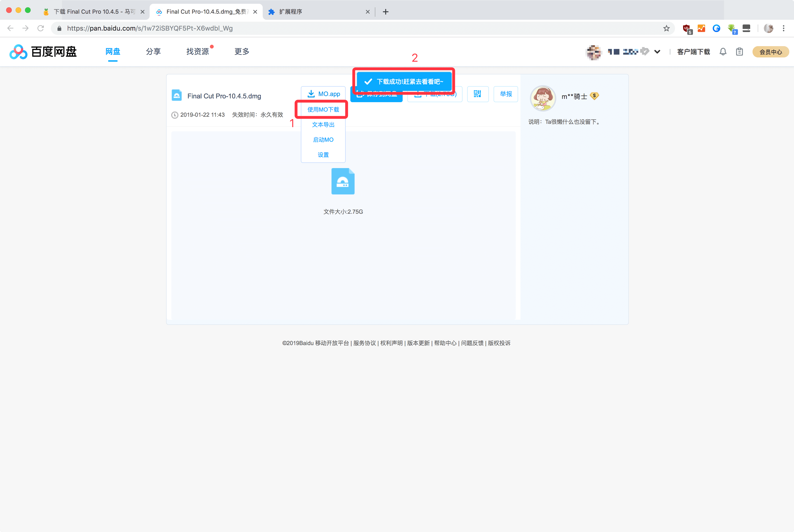The height and width of the screenshot is (532, 794).
Task: Switch to the 网盘 navigation tab
Action: pyautogui.click(x=113, y=52)
